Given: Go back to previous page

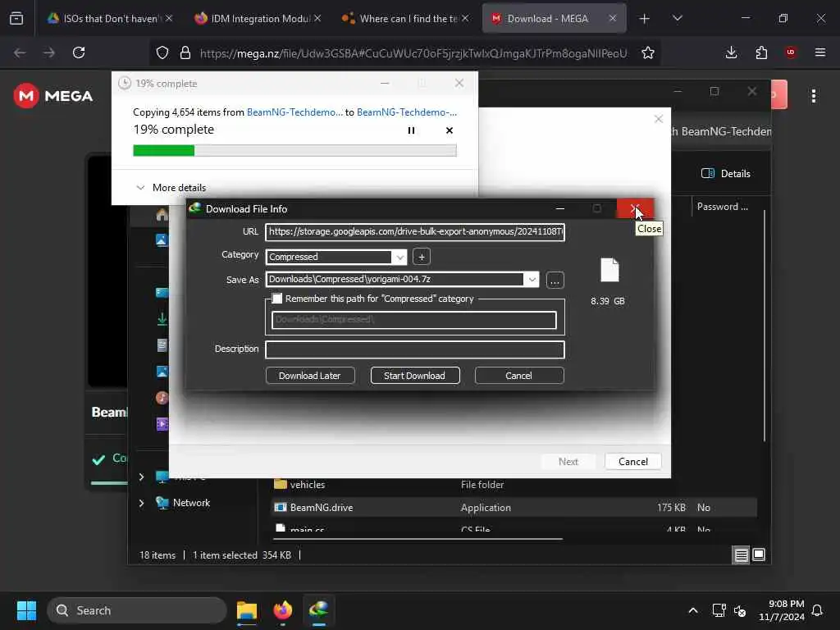Looking at the screenshot, I should [x=20, y=52].
